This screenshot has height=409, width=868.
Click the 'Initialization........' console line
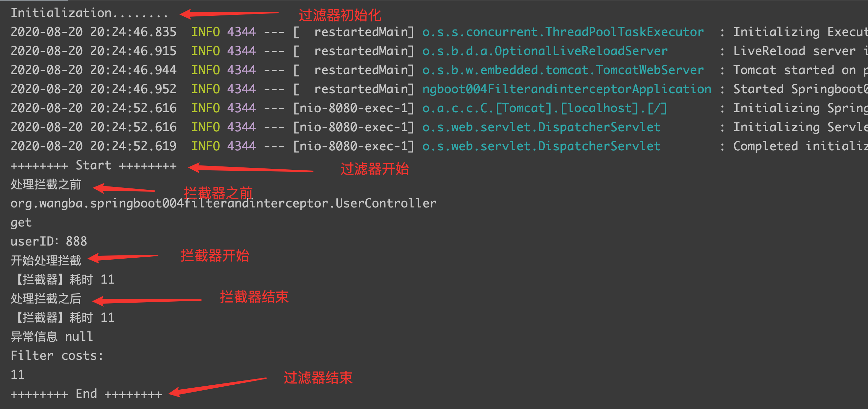89,13
